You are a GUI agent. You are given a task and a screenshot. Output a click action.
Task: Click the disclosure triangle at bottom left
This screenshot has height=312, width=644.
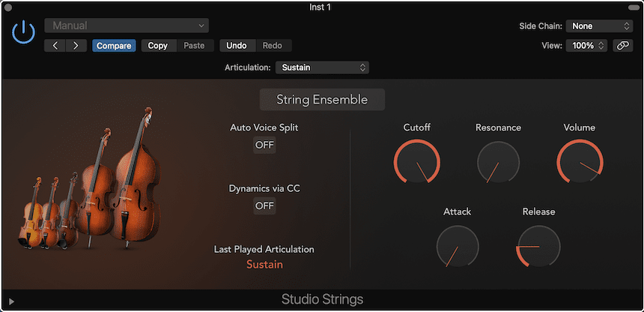(x=11, y=301)
